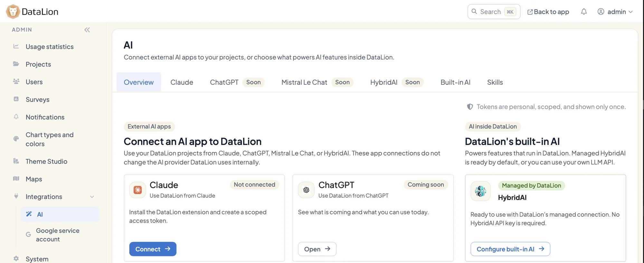Click the external-link icon by Back to app
This screenshot has height=263, width=644.
[530, 12]
